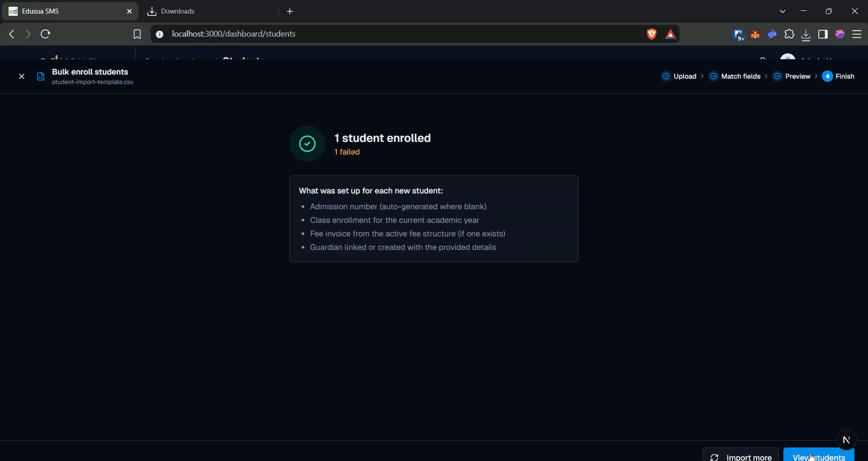Open the Next.js dev tools badge

pos(846,440)
